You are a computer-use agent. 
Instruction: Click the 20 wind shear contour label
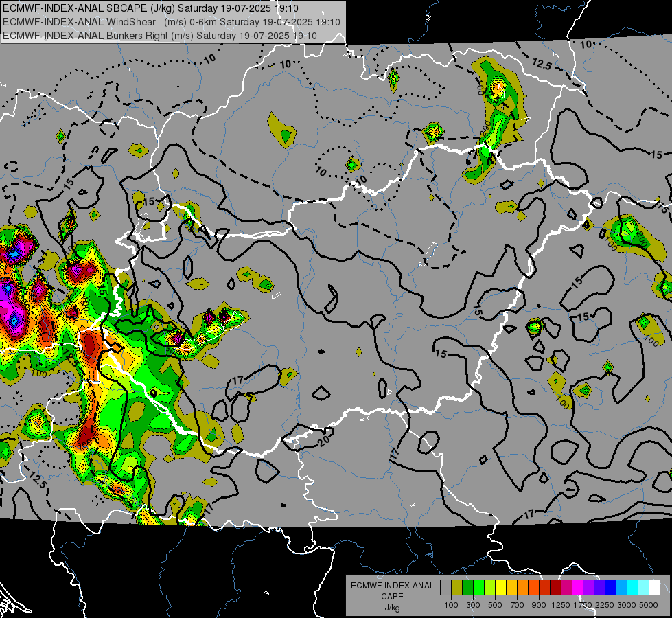coord(325,440)
